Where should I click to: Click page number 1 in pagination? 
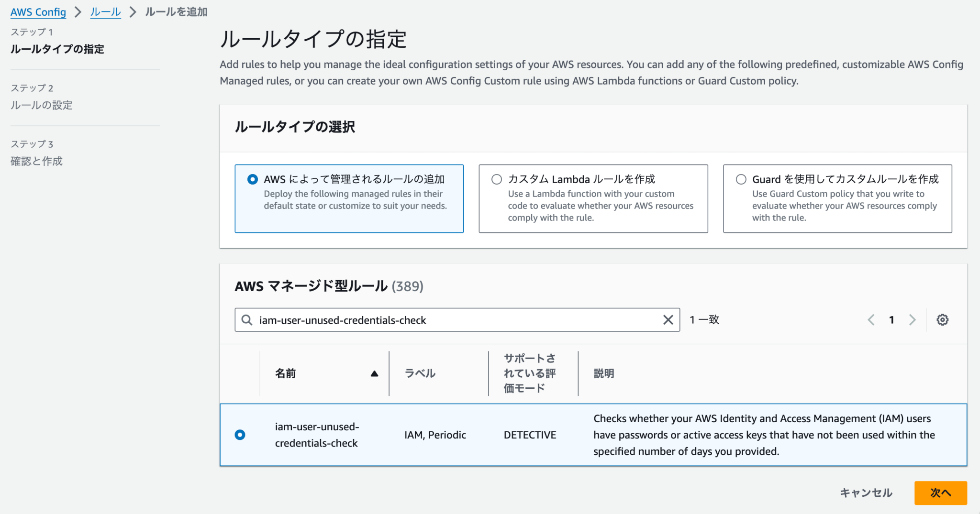pyautogui.click(x=891, y=319)
